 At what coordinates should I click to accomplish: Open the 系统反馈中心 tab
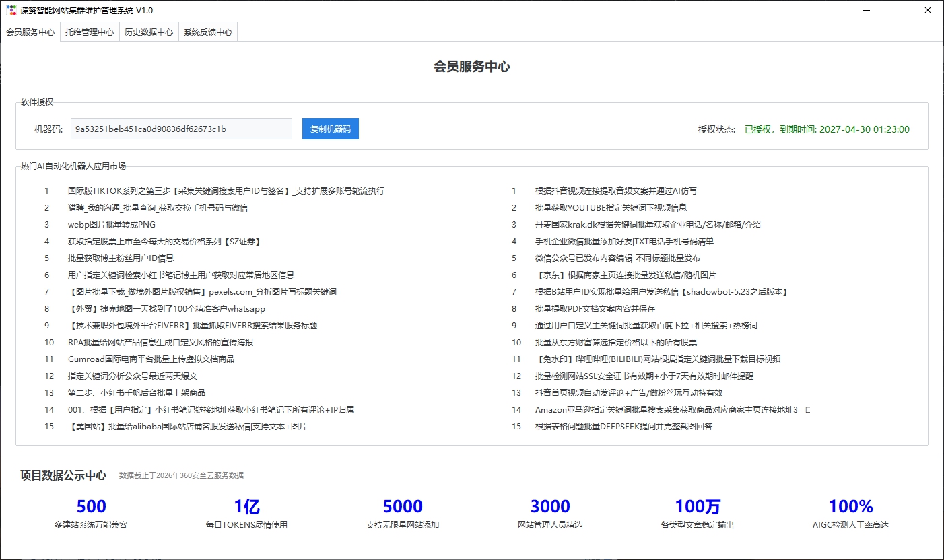[208, 32]
